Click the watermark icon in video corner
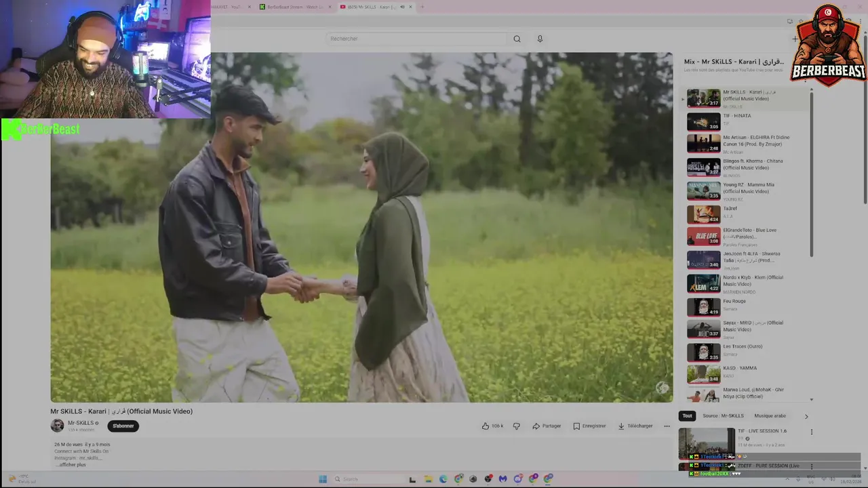The width and height of the screenshot is (868, 488). point(662,388)
